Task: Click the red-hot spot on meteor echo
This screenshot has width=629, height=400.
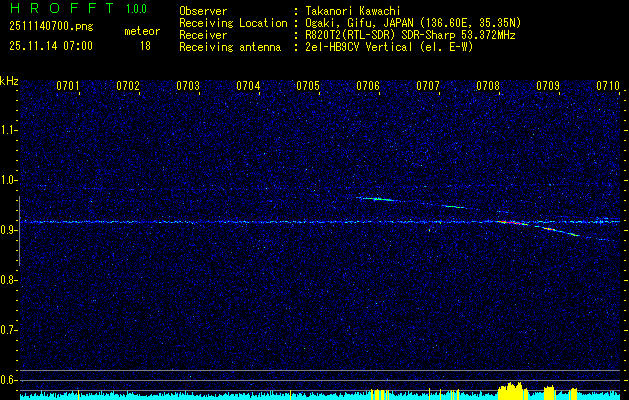Action: coord(512,222)
